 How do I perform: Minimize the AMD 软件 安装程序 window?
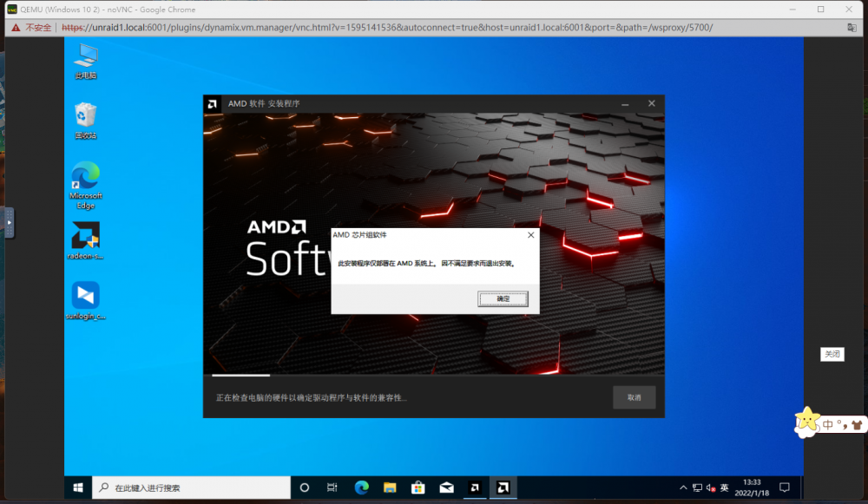click(625, 103)
